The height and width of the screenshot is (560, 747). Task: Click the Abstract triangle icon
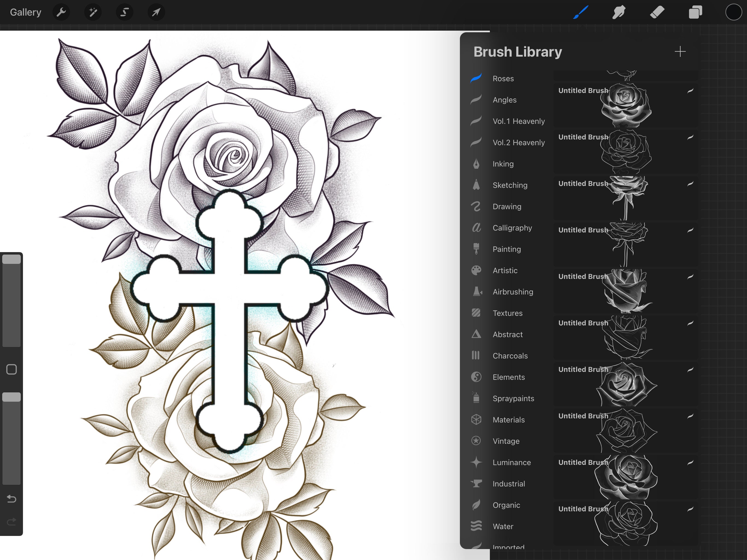pyautogui.click(x=476, y=334)
